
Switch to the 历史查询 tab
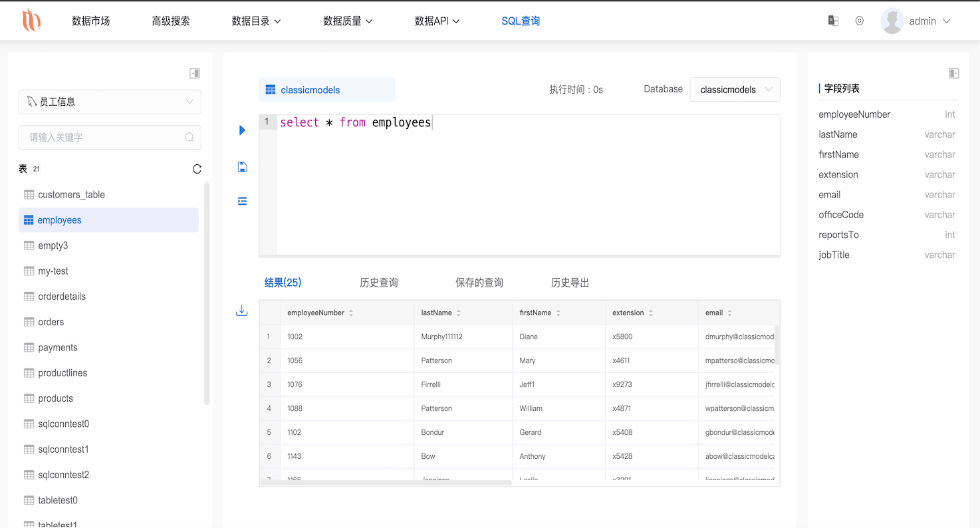pos(379,283)
